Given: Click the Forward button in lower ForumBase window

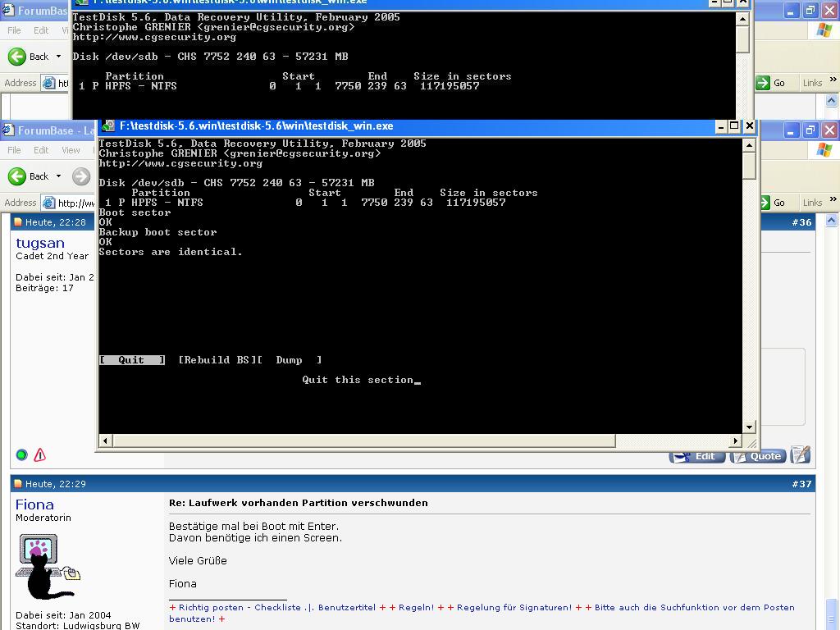Looking at the screenshot, I should coord(81,176).
